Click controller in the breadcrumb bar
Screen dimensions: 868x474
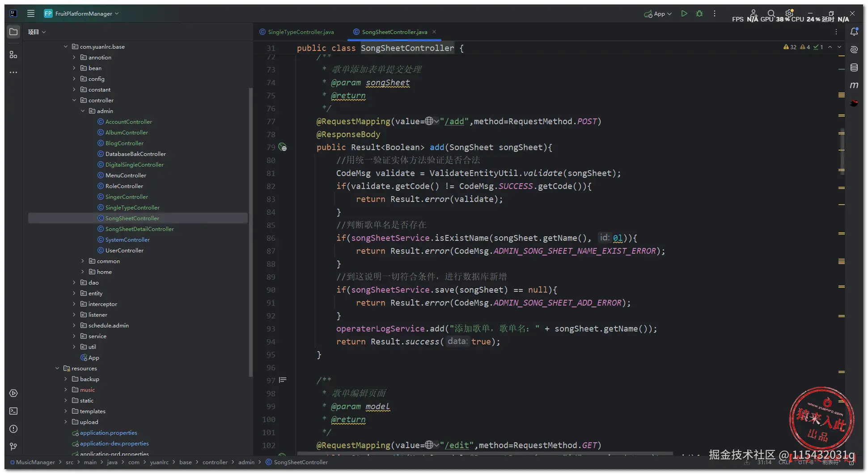click(215, 462)
